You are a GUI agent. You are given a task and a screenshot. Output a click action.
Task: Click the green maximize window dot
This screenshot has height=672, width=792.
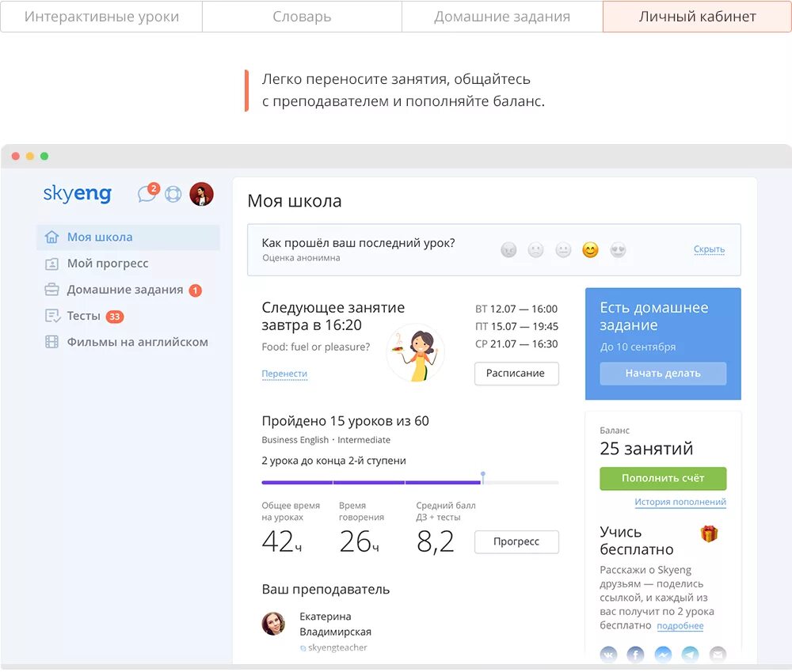[44, 156]
